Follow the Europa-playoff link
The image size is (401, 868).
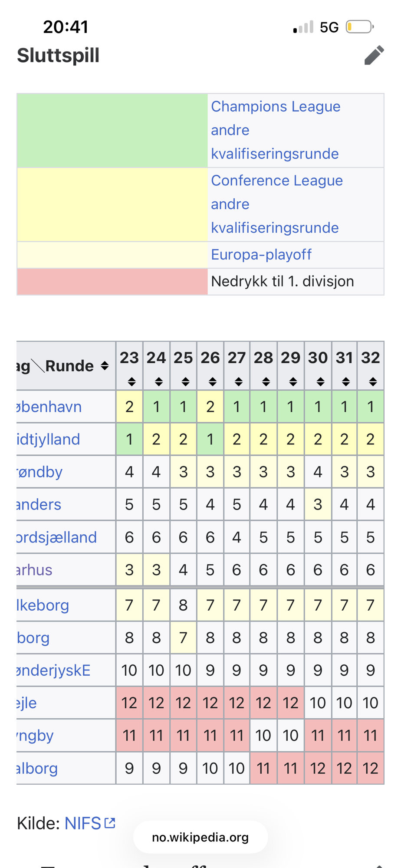261,255
